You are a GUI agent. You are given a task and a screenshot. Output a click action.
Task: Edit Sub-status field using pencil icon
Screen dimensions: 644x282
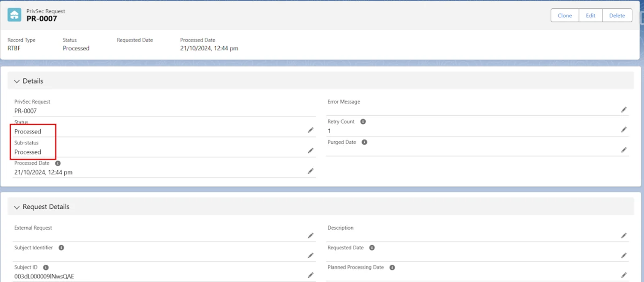[311, 151]
